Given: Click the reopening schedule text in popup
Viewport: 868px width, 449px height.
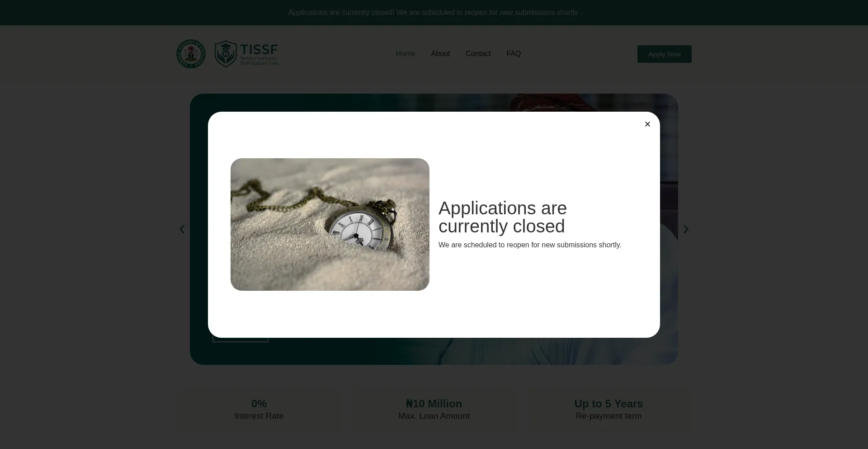Looking at the screenshot, I should (530, 245).
